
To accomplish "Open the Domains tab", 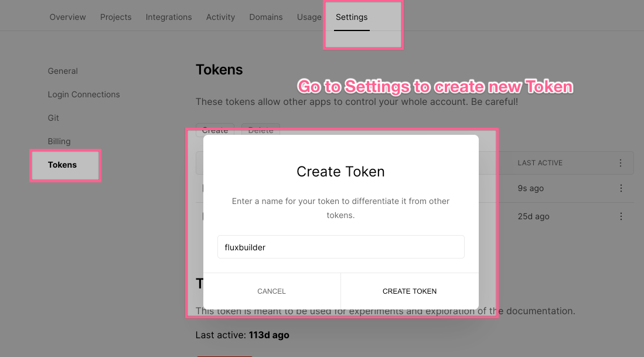I will point(265,17).
